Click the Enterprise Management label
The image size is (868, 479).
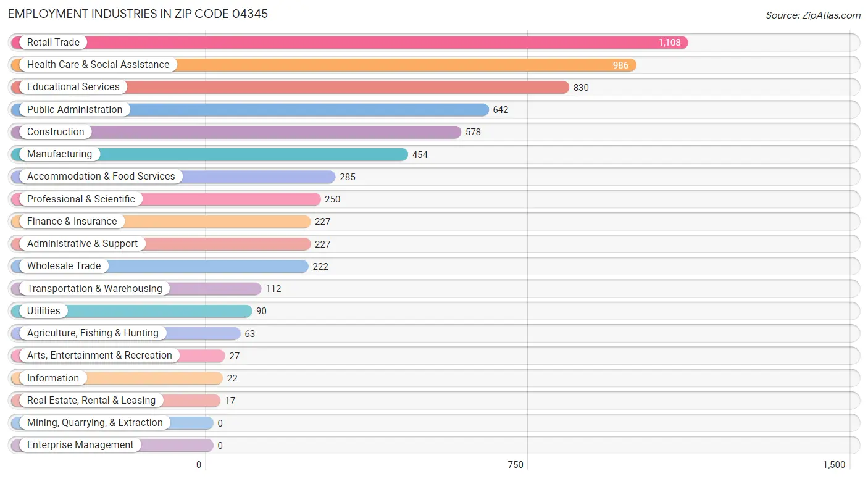80,445
